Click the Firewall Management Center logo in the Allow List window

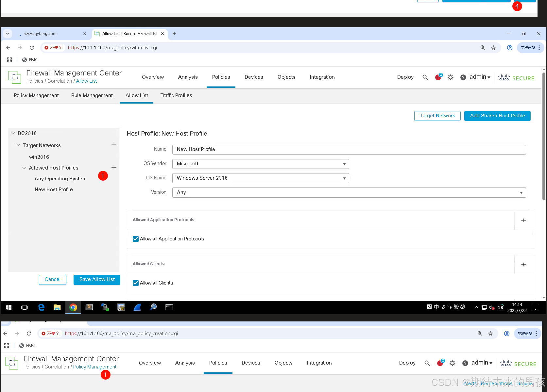(x=14, y=77)
